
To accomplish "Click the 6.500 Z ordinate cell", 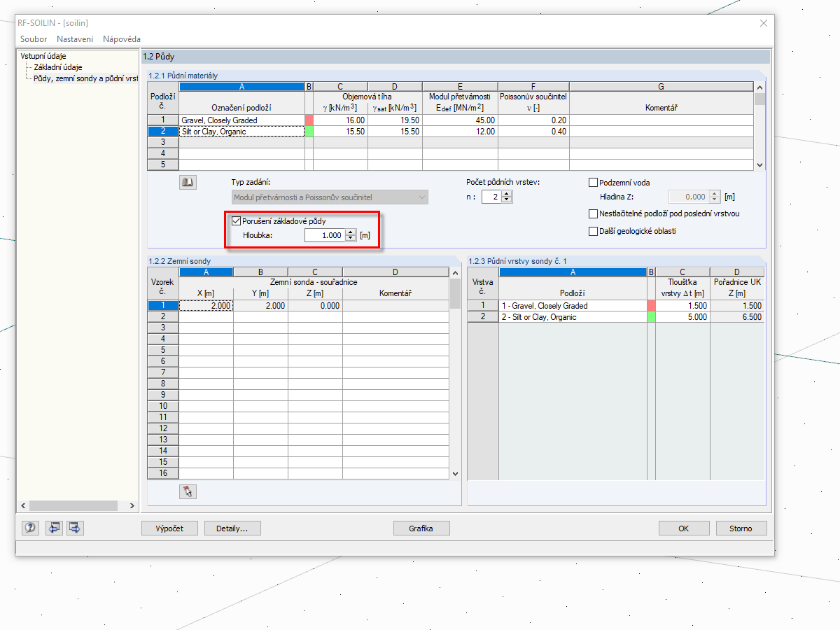I will pyautogui.click(x=738, y=317).
